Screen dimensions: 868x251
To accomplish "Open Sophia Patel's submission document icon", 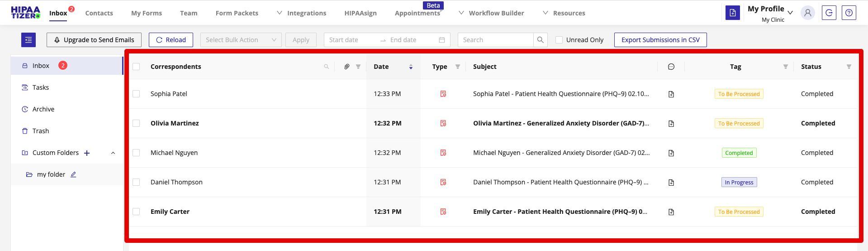I will click(671, 94).
